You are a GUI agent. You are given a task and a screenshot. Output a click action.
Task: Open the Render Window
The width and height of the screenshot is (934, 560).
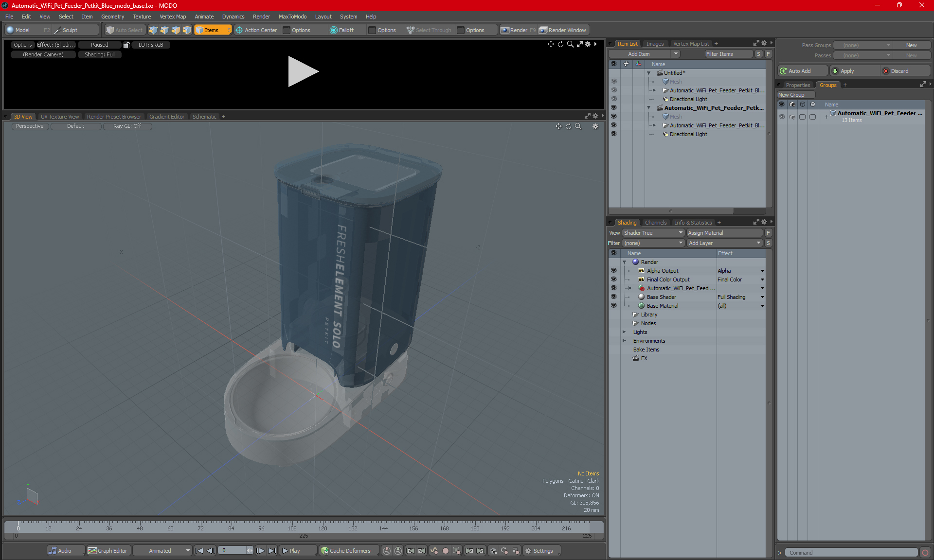pyautogui.click(x=563, y=30)
